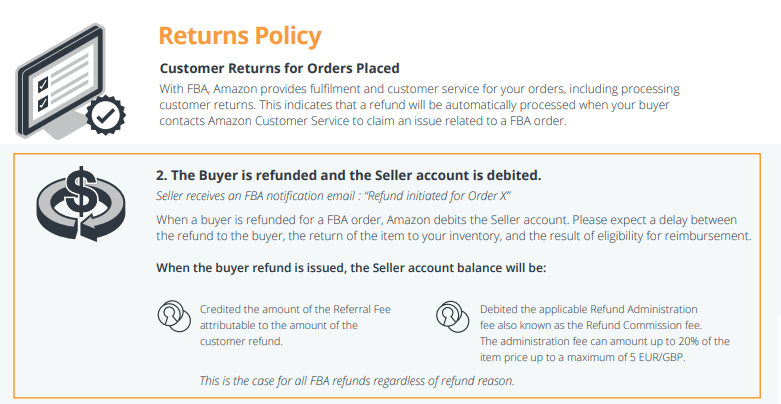Click the Debited Refund Administration fee paragraph
The image size is (781, 404).
pyautogui.click(x=605, y=333)
